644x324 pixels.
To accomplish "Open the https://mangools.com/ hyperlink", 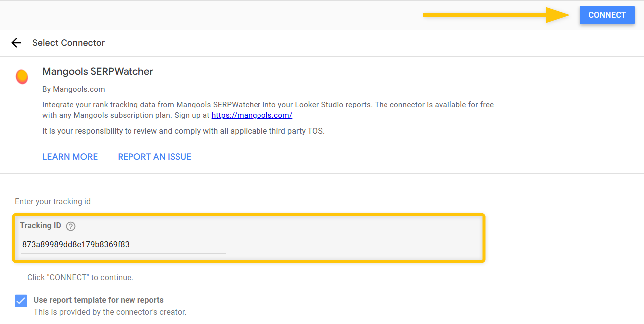I will tap(252, 115).
